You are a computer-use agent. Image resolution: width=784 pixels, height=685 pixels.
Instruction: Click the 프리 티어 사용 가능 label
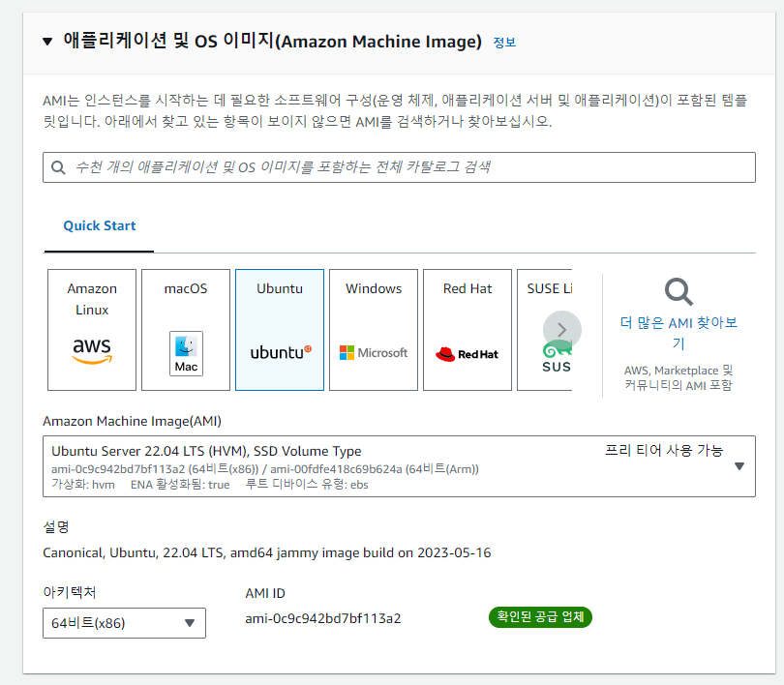pyautogui.click(x=664, y=451)
